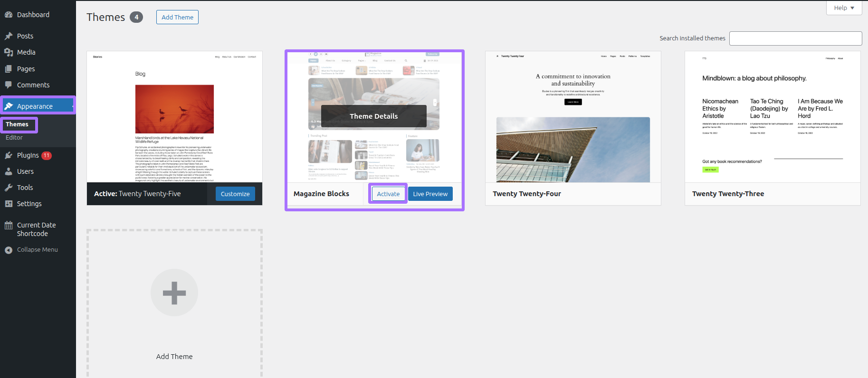Expand the Help dropdown tab
The height and width of the screenshot is (378, 868).
pyautogui.click(x=844, y=8)
